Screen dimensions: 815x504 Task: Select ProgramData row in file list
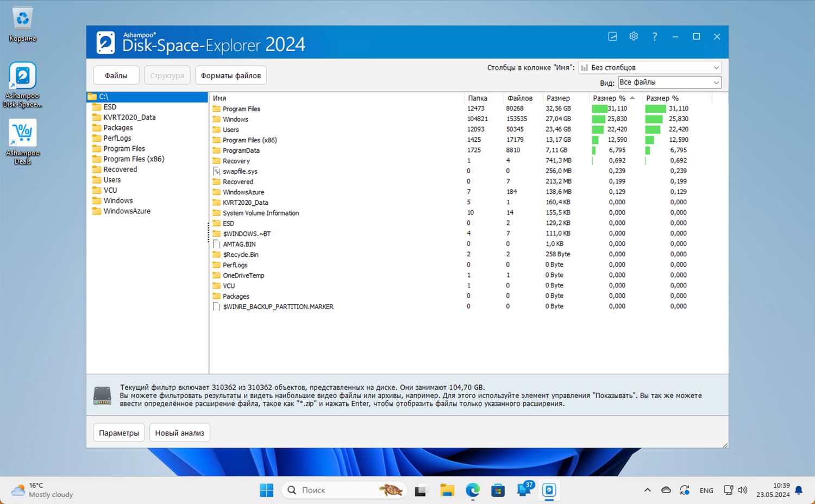coord(461,150)
